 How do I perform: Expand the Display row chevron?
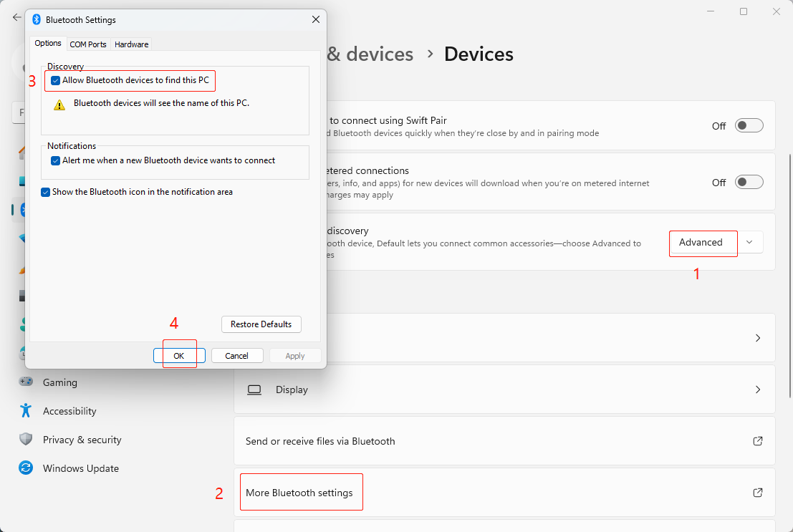[758, 390]
